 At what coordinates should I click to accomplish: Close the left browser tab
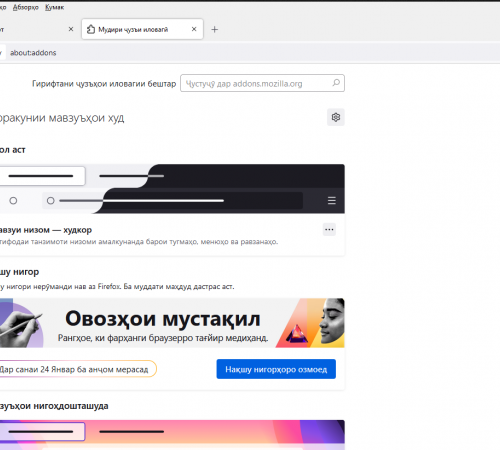click(71, 29)
